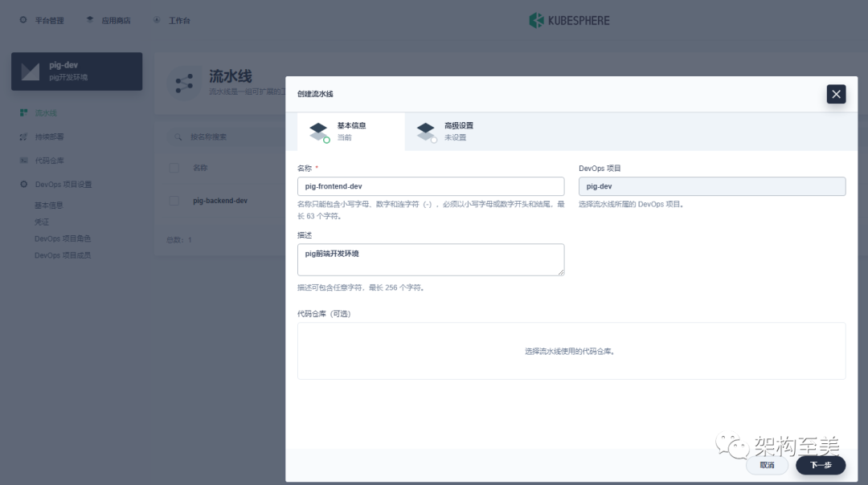Switch to the 基本信息 tab
Screen dimensions: 868x485
tap(351, 132)
